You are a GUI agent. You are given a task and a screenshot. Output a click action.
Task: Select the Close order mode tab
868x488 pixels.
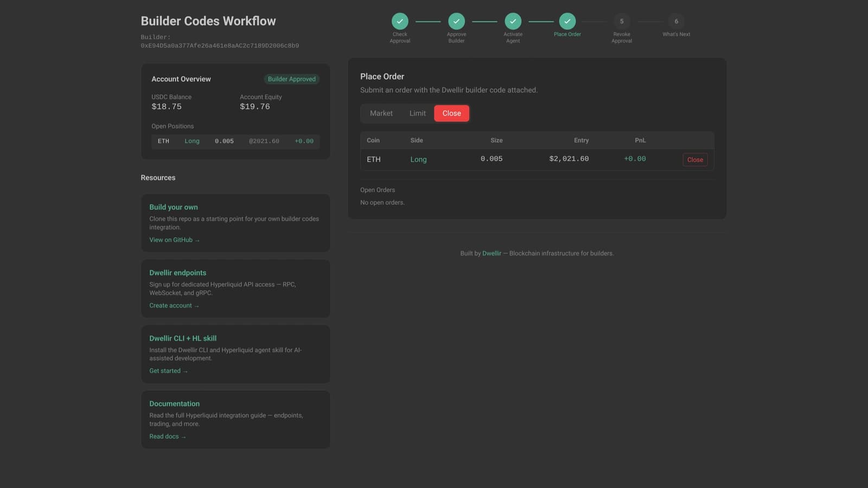coord(451,113)
